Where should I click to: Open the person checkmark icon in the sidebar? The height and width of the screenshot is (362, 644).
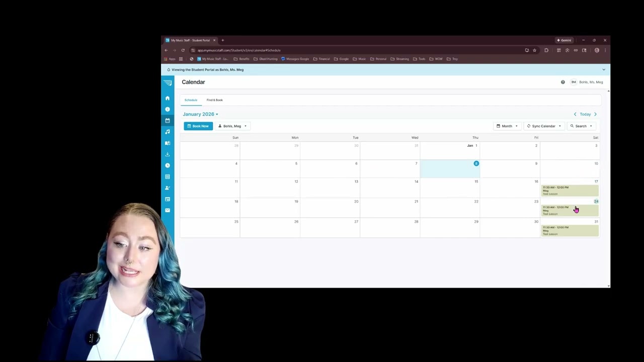click(x=168, y=188)
